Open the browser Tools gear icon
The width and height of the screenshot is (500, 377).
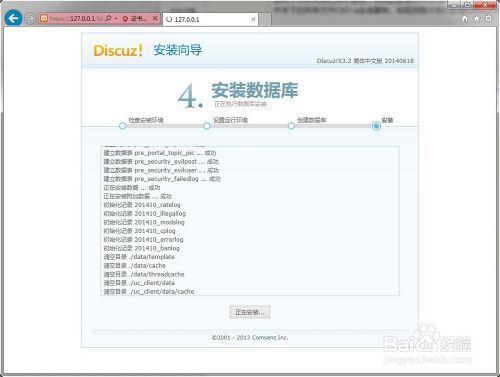pyautogui.click(x=488, y=19)
